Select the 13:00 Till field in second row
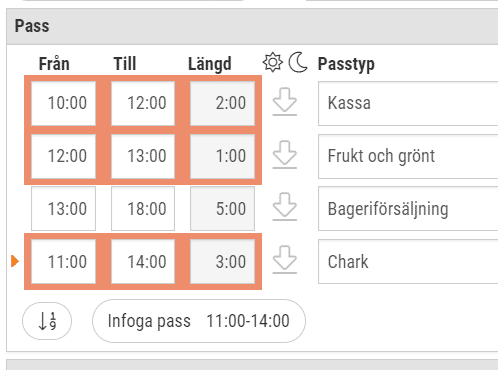 143,156
